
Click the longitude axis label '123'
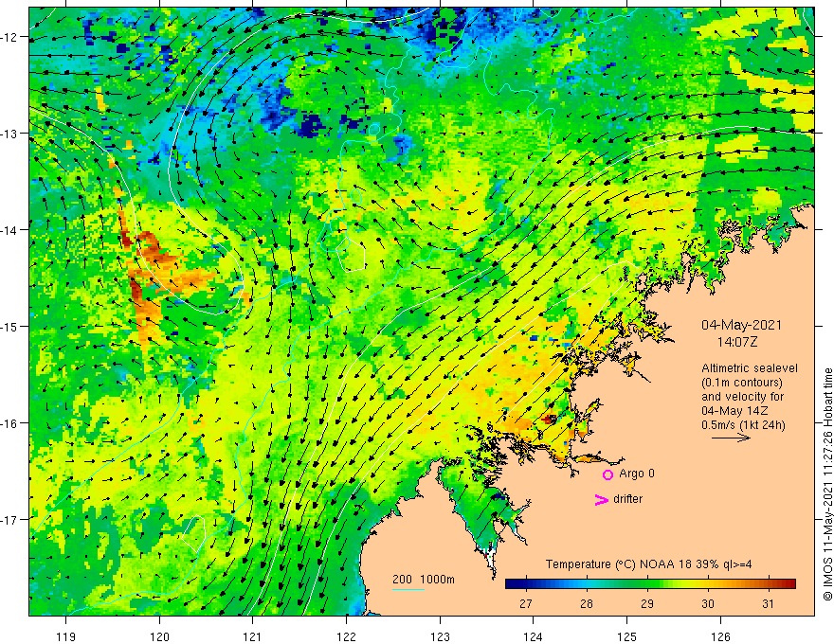(440, 636)
